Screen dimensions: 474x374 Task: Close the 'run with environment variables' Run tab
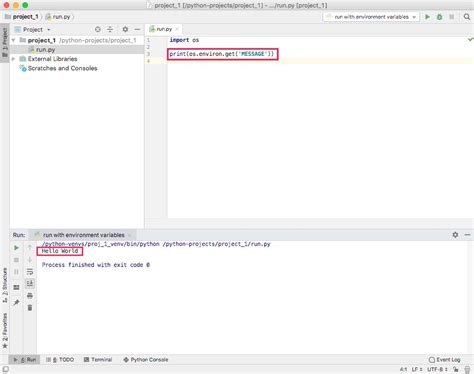coord(130,235)
